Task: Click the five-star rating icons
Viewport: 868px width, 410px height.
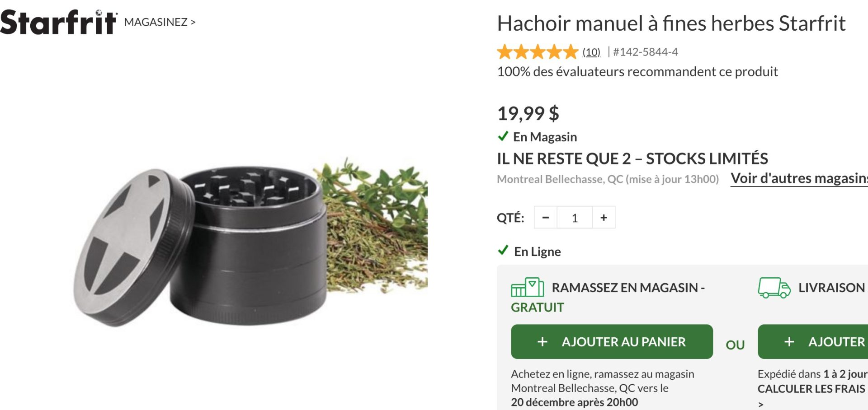Action: [538, 52]
